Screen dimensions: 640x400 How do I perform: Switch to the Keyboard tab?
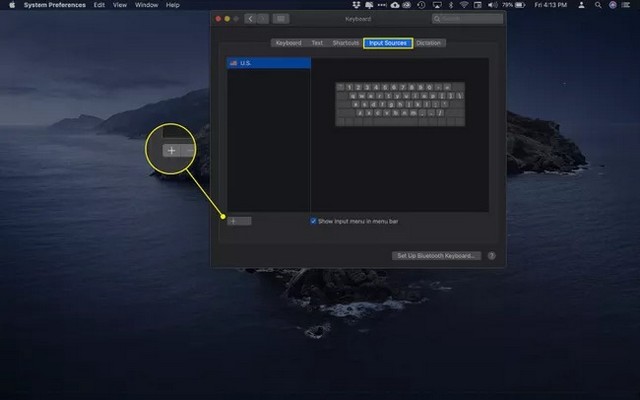click(x=288, y=43)
